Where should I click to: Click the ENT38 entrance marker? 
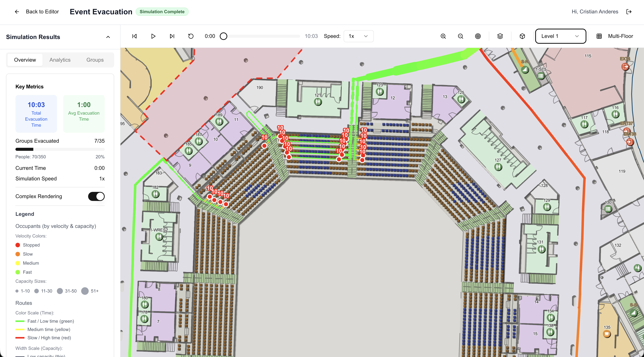630,142
